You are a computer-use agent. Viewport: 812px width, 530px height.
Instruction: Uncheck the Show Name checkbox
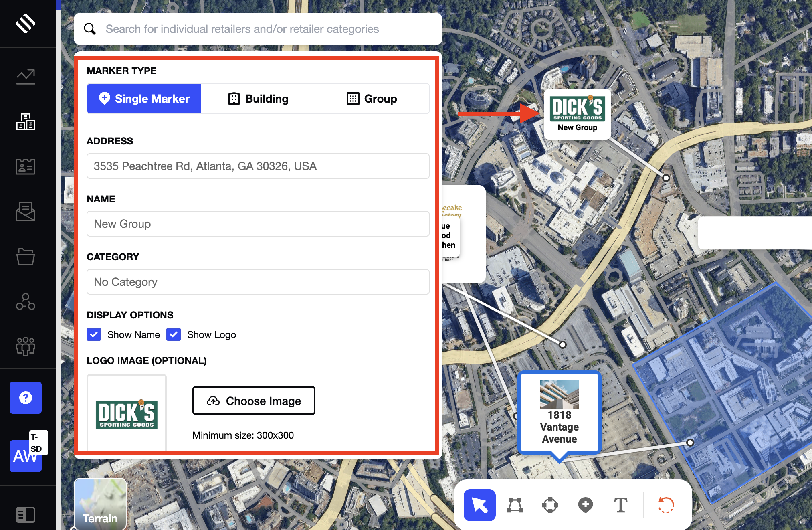click(94, 334)
